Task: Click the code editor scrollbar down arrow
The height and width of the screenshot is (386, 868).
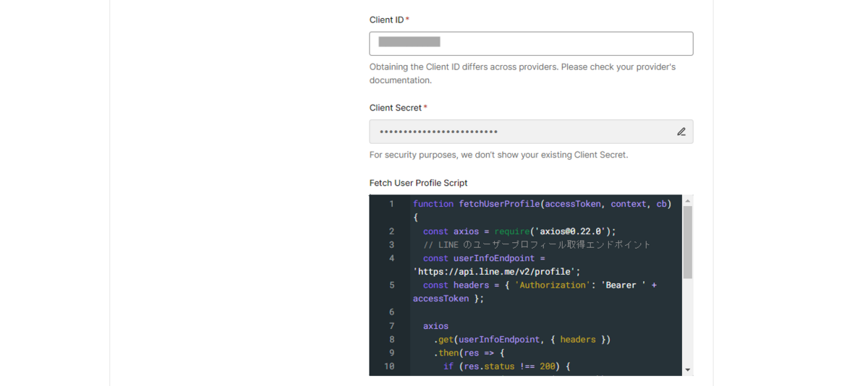Action: (x=687, y=369)
